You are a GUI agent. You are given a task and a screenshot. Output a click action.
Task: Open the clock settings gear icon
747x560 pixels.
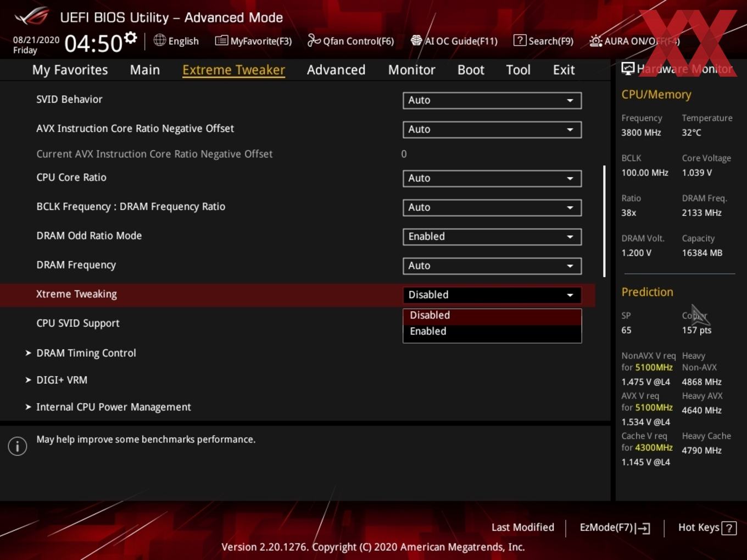coord(130,38)
